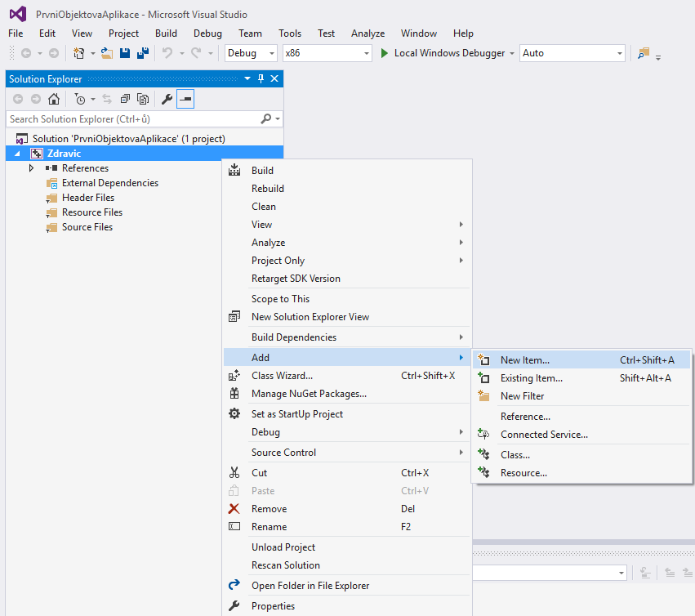
Task: Select Remove in the context menu
Action: pos(347,509)
